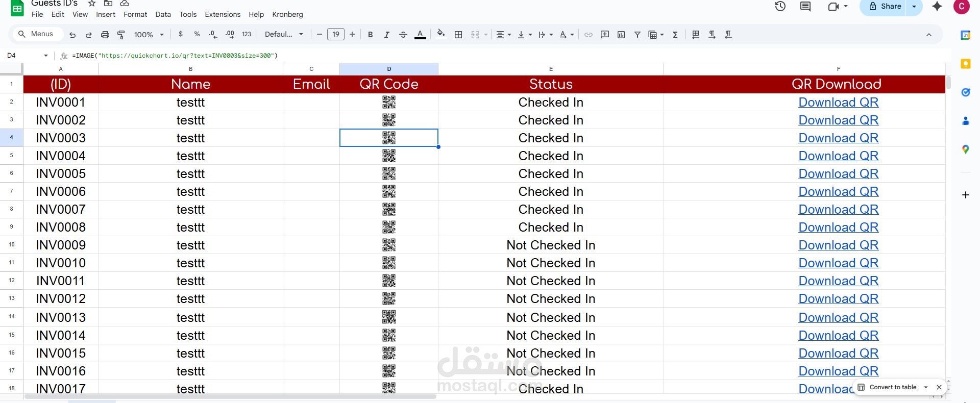The height and width of the screenshot is (403, 980).
Task: Open vertical align dropdown
Action: pyautogui.click(x=524, y=34)
